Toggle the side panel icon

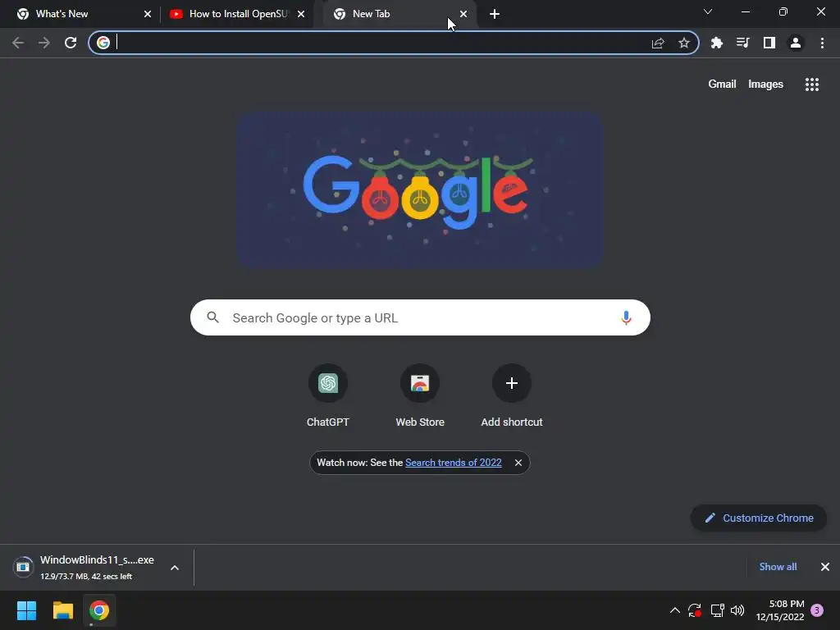(x=769, y=43)
